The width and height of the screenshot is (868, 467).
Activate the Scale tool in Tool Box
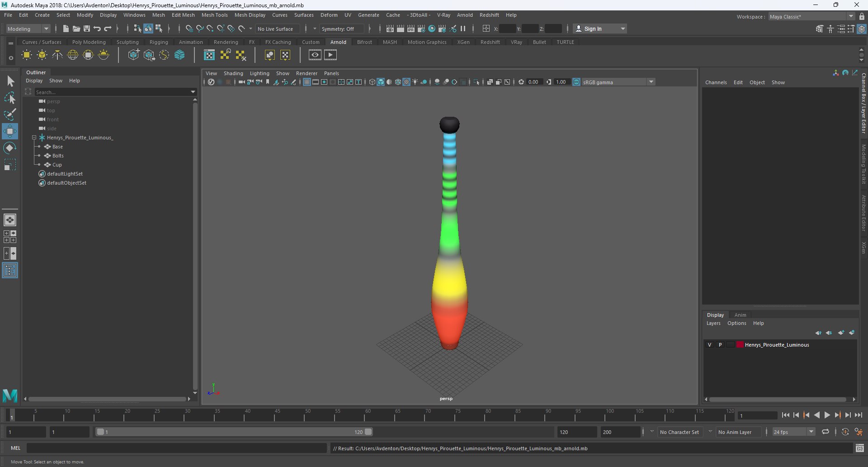coord(10,165)
